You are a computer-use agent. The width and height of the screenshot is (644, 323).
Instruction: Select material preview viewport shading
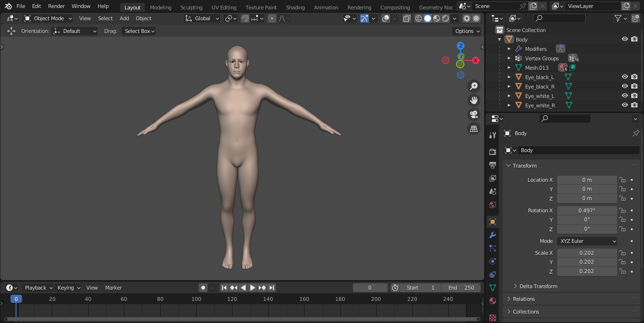pyautogui.click(x=437, y=18)
